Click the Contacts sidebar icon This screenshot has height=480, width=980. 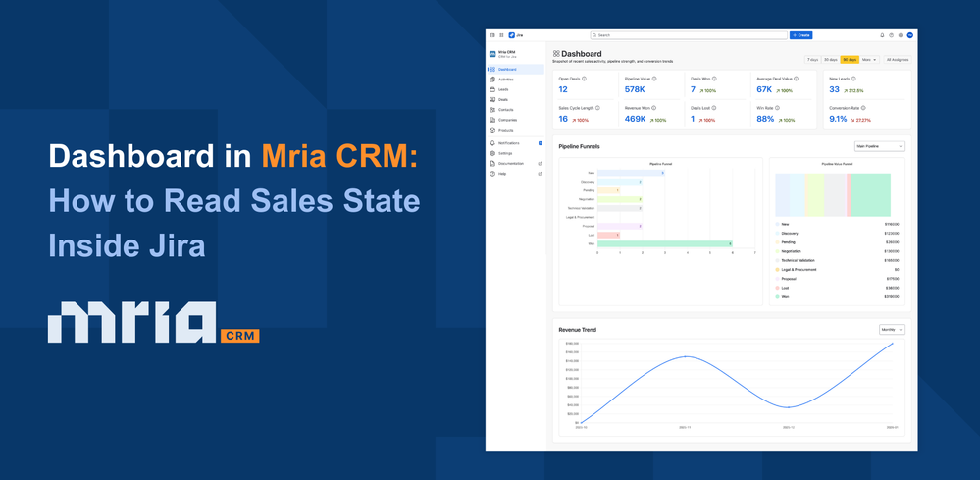point(492,109)
